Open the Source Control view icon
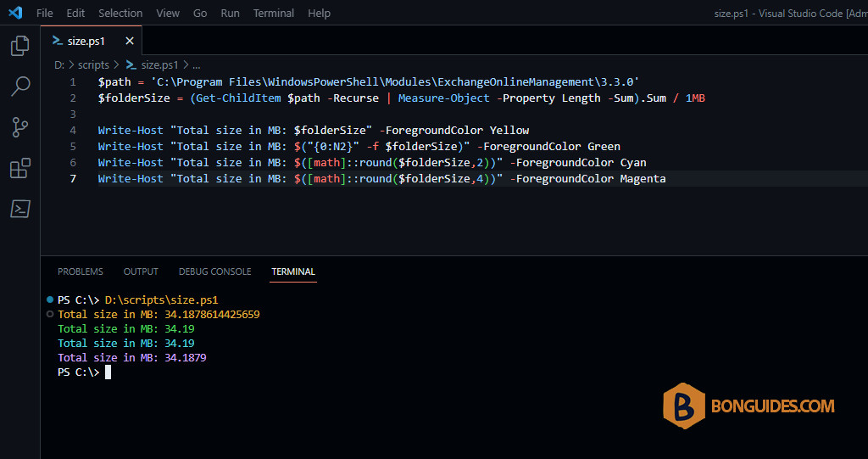The width and height of the screenshot is (868, 459). (20, 127)
